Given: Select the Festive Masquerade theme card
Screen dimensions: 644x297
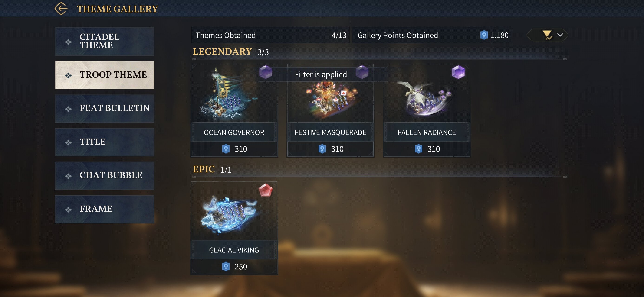Looking at the screenshot, I should 330,110.
